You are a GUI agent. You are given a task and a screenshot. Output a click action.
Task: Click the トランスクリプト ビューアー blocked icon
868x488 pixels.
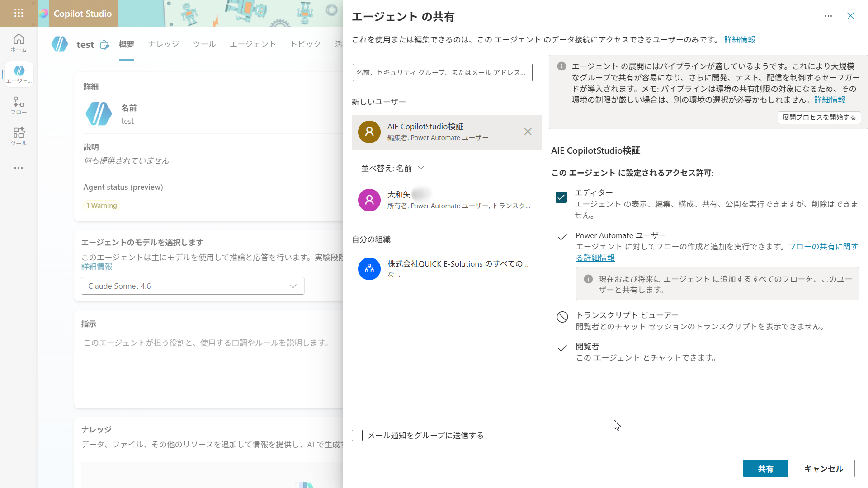(562, 317)
